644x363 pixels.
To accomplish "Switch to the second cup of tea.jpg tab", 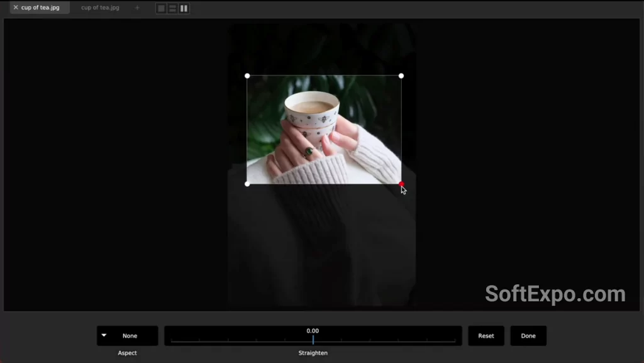I will (x=99, y=8).
